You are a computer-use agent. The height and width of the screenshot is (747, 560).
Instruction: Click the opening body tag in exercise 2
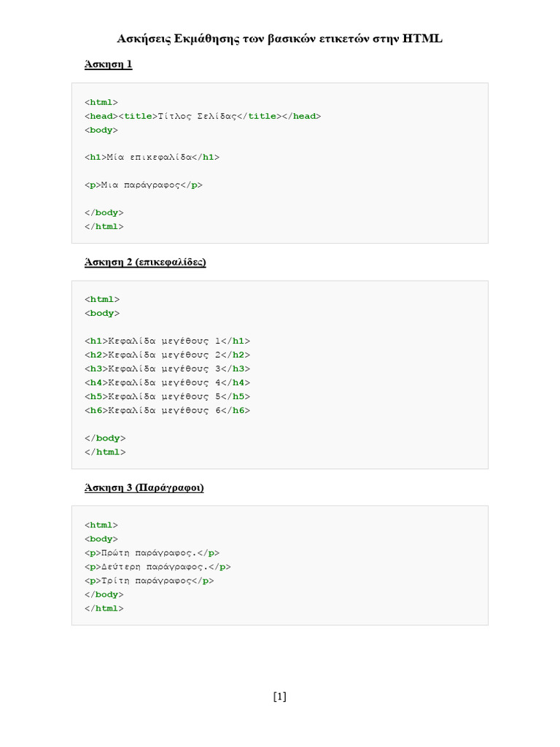102,314
